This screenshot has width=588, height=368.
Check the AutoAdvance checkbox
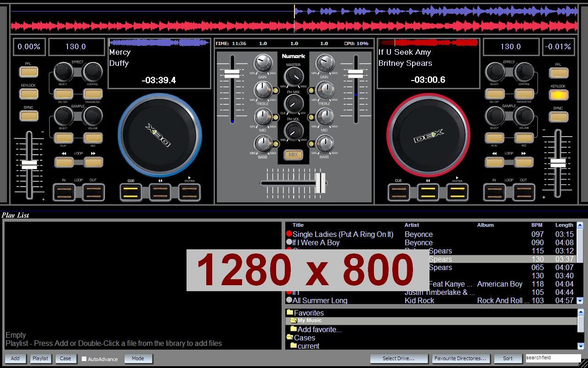point(84,359)
